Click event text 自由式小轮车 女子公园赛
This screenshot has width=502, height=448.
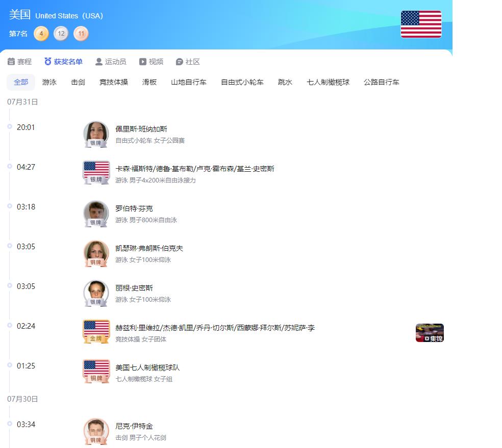tap(150, 140)
